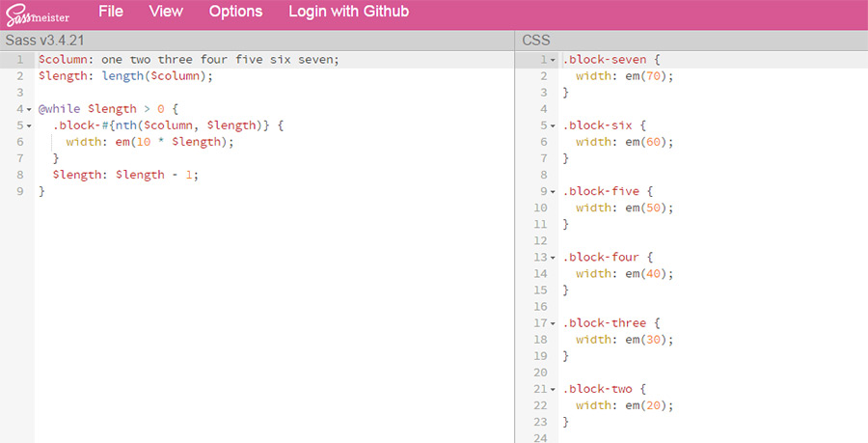Image resolution: width=868 pixels, height=443 pixels.
Task: Click the CSS panel header
Action: (536, 40)
